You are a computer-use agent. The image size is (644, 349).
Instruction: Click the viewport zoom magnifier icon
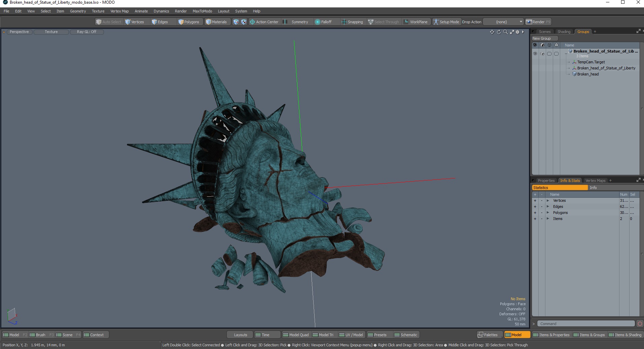coord(505,32)
